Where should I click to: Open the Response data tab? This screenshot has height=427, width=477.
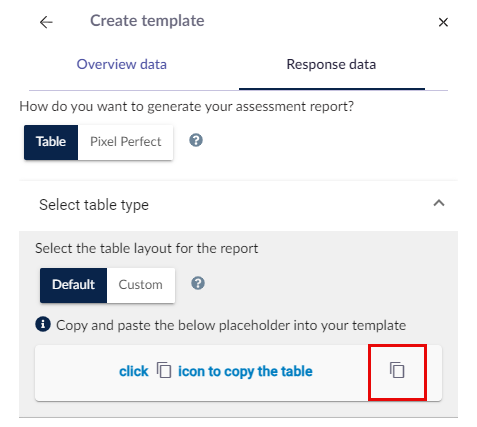[x=331, y=64]
